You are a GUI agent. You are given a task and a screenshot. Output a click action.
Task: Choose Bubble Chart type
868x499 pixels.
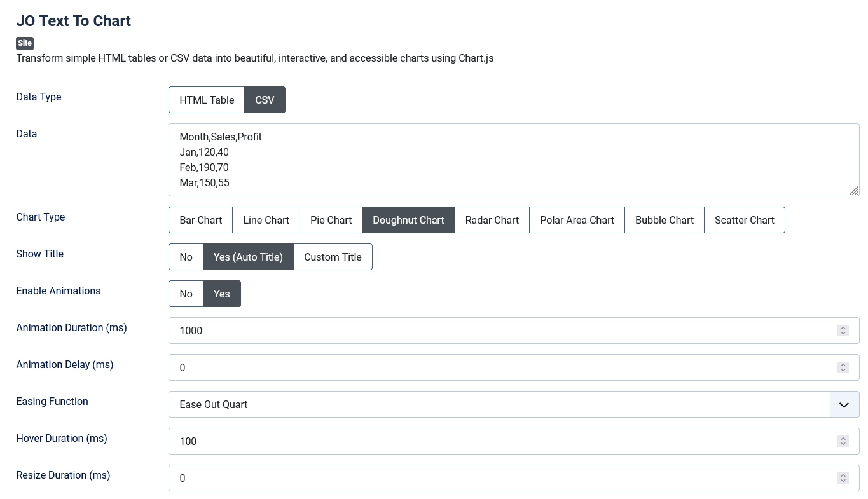click(x=664, y=220)
